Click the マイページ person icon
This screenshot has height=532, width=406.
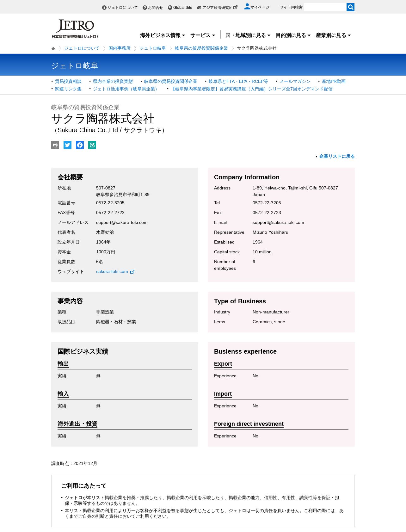247,6
